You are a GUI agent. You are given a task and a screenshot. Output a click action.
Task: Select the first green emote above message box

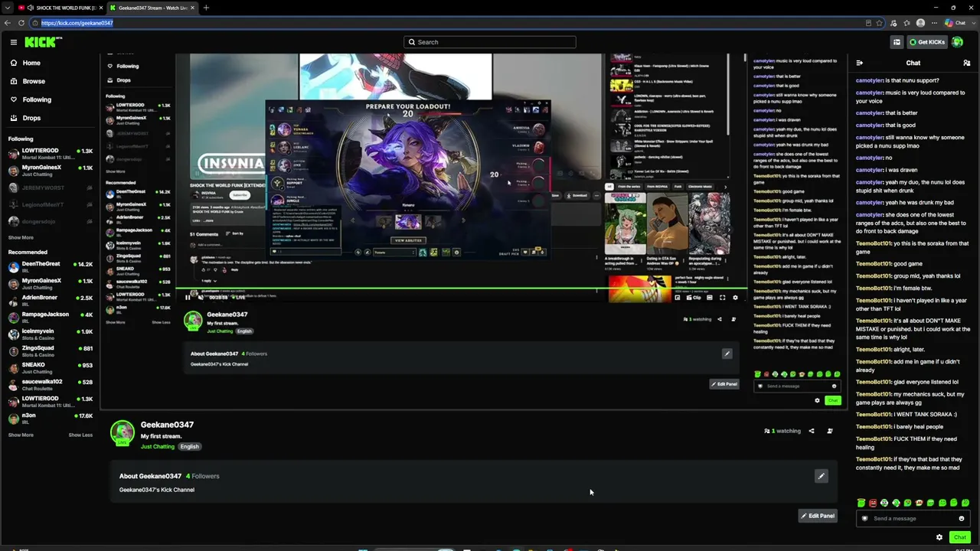point(861,503)
